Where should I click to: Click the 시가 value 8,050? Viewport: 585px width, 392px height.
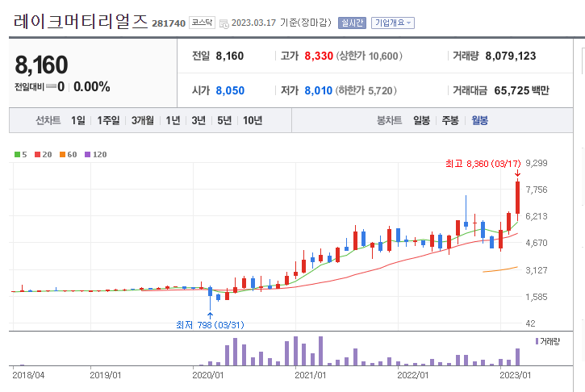click(230, 90)
